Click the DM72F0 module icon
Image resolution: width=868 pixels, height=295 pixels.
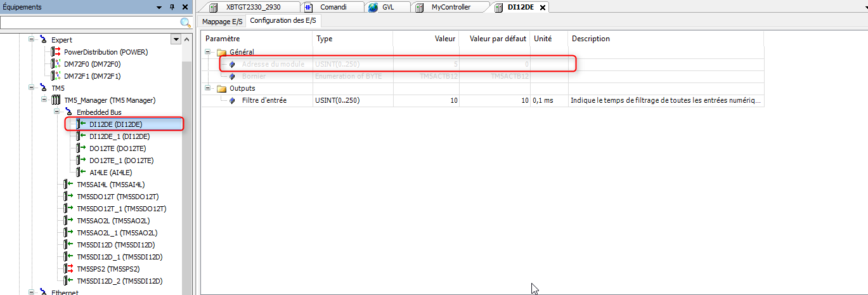click(56, 63)
